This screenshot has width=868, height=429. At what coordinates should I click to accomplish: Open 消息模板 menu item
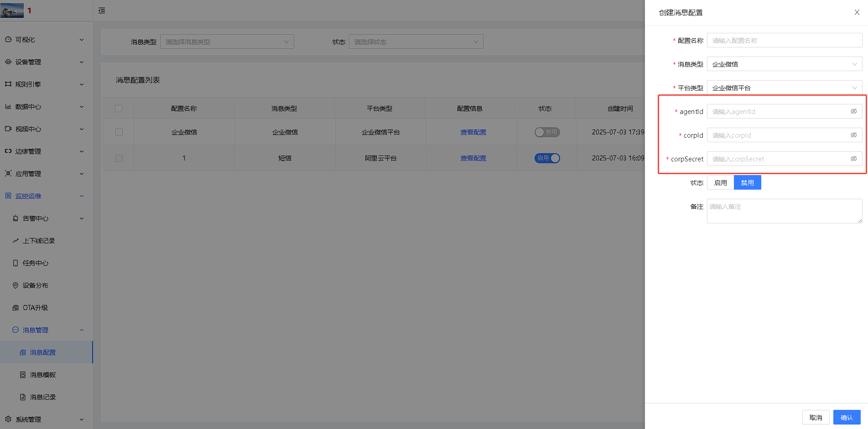click(42, 375)
